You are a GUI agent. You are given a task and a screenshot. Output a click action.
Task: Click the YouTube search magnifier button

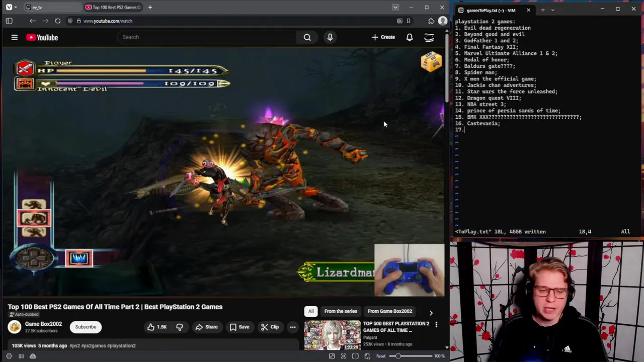coord(307,37)
